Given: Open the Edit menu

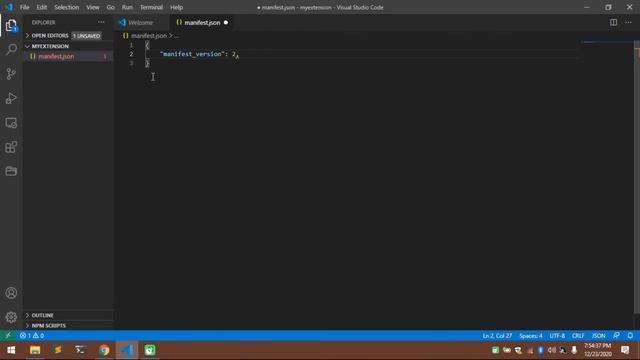Looking at the screenshot, I should click(42, 7).
